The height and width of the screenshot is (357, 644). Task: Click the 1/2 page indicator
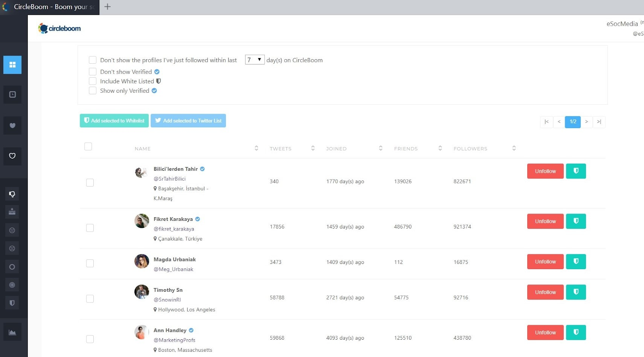(x=573, y=122)
